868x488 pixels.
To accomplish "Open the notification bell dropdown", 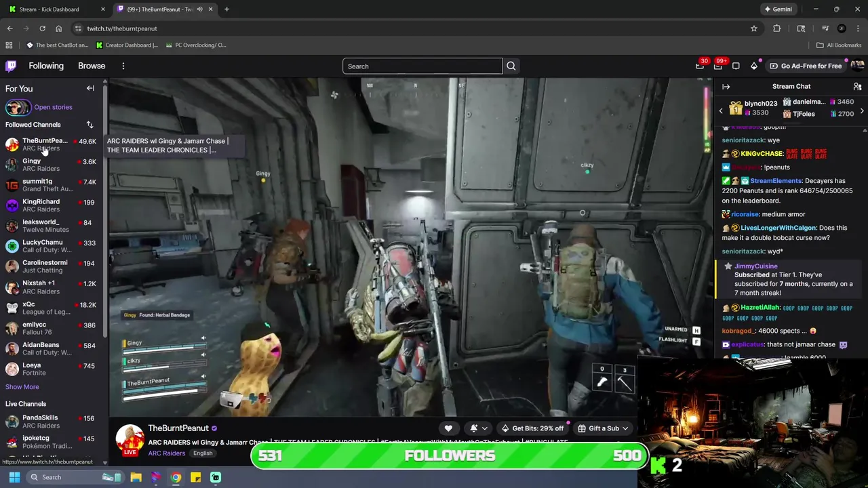I will click(x=478, y=428).
